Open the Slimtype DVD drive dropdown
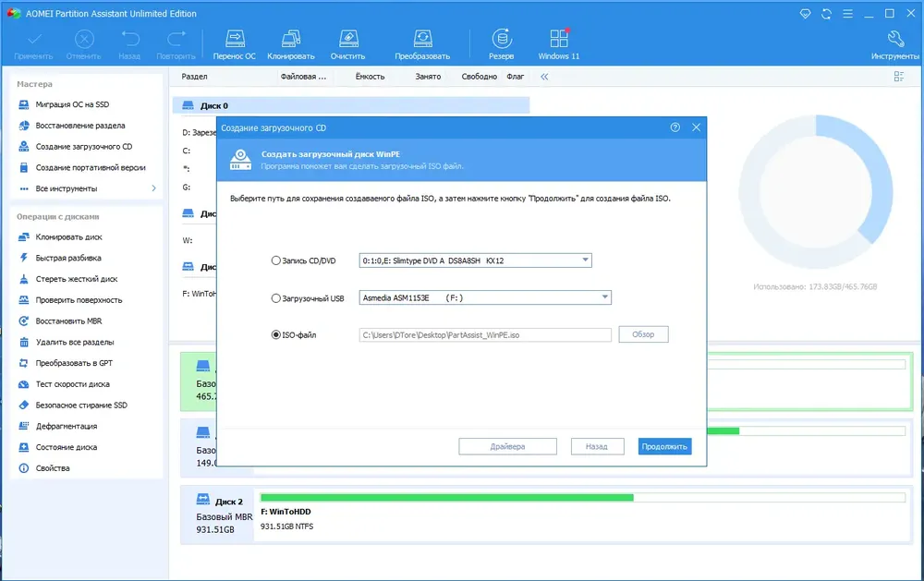 (x=475, y=260)
